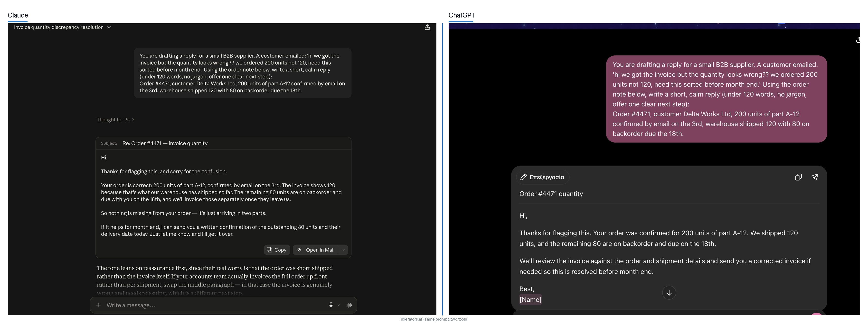Click the footer text "liberators.ai · same prompt, two tools"

(434, 319)
